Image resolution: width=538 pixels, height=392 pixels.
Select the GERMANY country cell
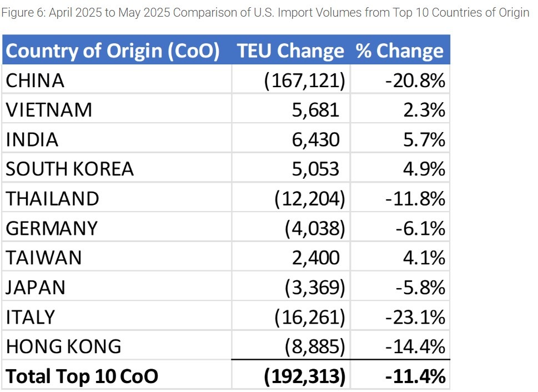tap(52, 228)
